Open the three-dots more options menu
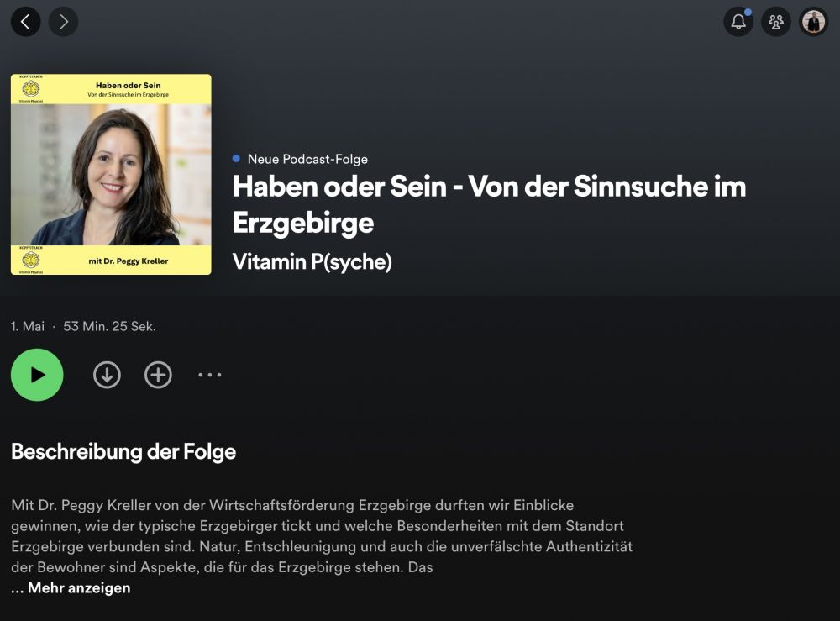 tap(209, 375)
